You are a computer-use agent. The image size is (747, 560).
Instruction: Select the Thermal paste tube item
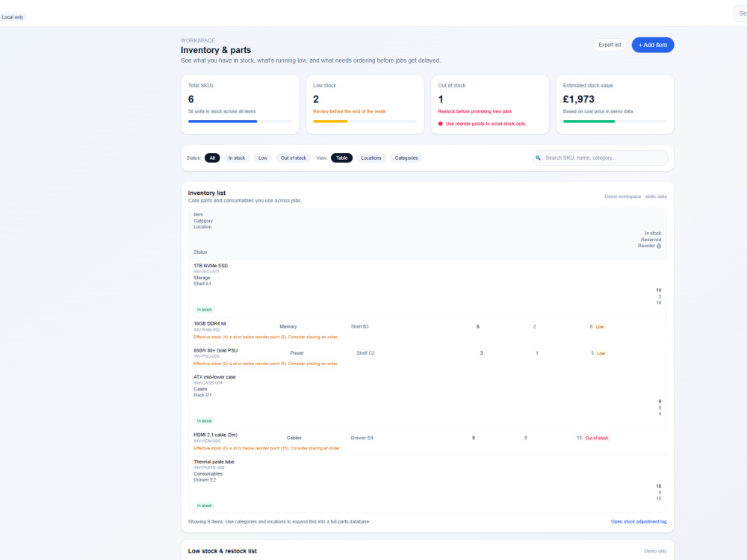214,462
